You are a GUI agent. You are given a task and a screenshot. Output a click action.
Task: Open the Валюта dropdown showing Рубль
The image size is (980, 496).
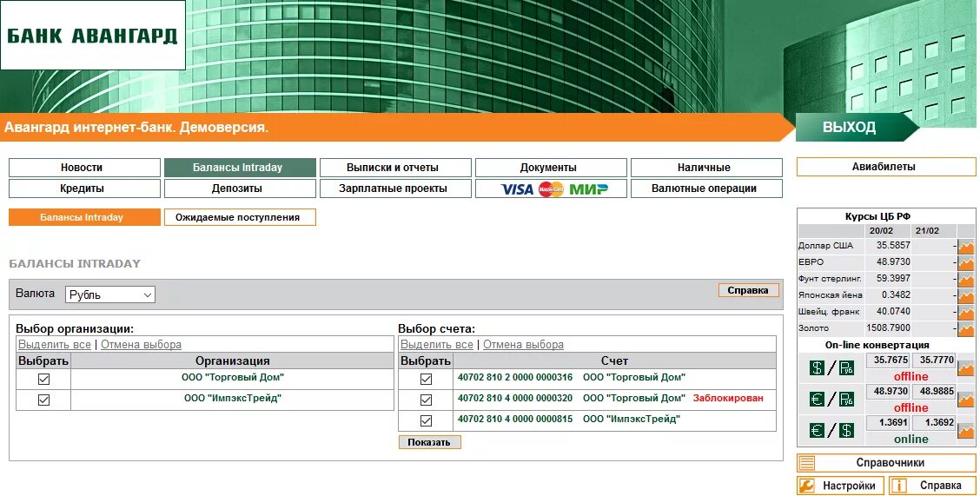click(x=110, y=294)
